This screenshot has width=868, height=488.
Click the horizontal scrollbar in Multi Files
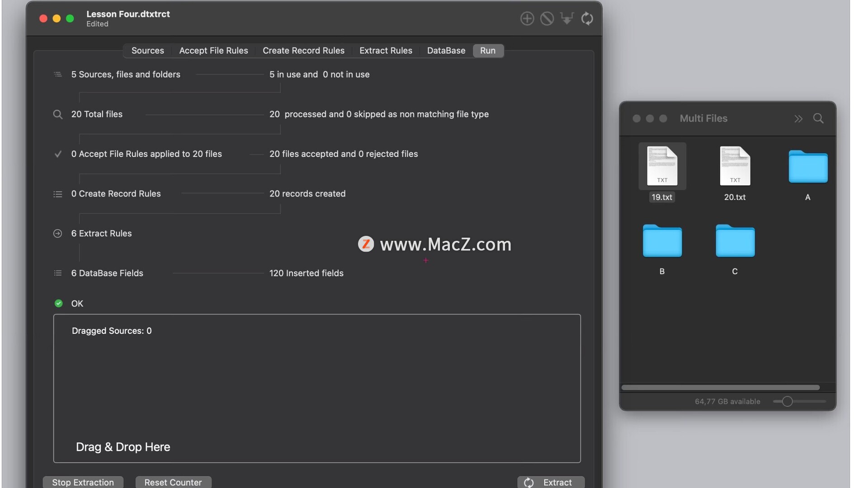[720, 387]
